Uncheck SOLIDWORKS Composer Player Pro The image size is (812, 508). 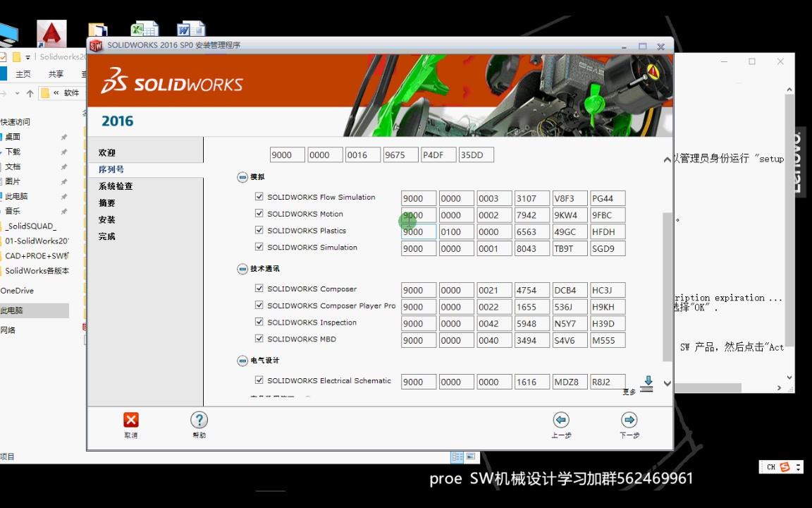coord(260,306)
